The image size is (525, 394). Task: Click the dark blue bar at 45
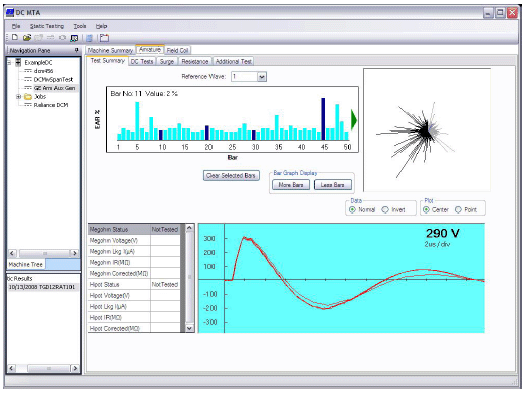coord(323,119)
